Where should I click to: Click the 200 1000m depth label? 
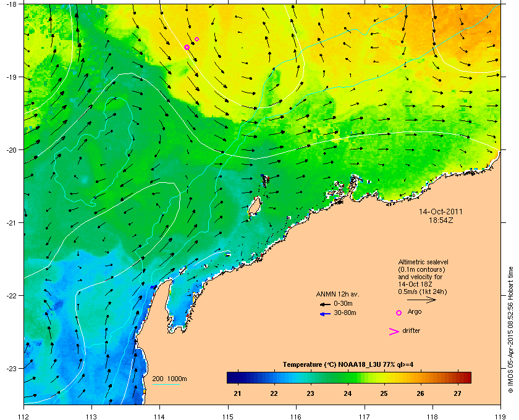[x=169, y=379]
